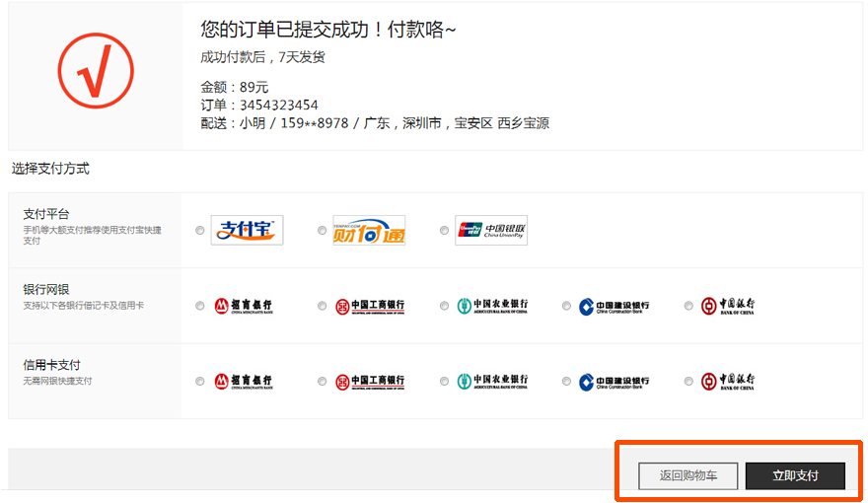The height and width of the screenshot is (503, 868).
Task: Click the 信用卡支付 category label
Action: pyautogui.click(x=51, y=365)
